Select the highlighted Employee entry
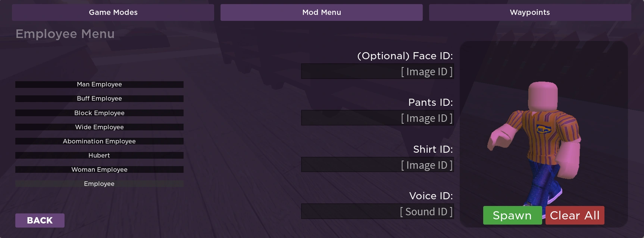Viewport: 644px width, 238px height. (99, 184)
